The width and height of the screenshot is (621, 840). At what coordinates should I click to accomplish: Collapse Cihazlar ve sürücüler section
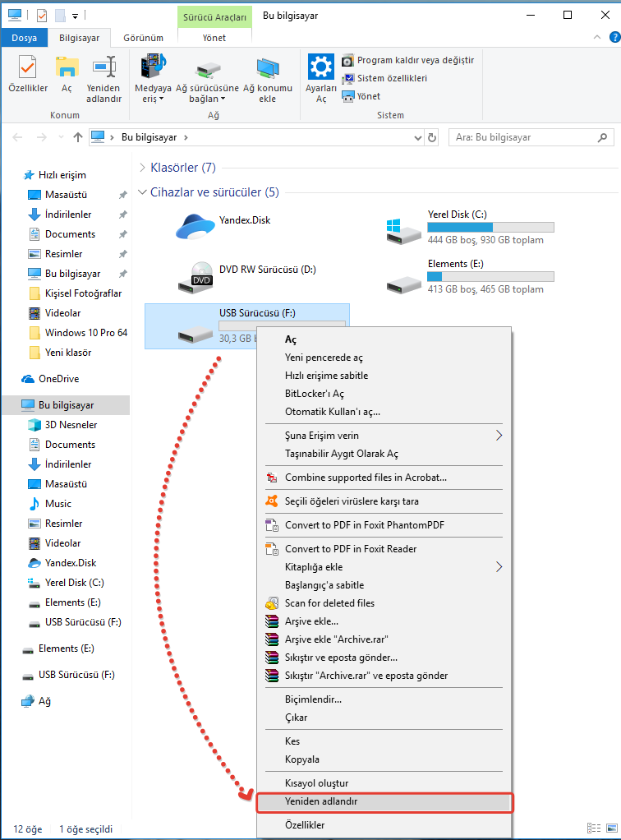[142, 192]
